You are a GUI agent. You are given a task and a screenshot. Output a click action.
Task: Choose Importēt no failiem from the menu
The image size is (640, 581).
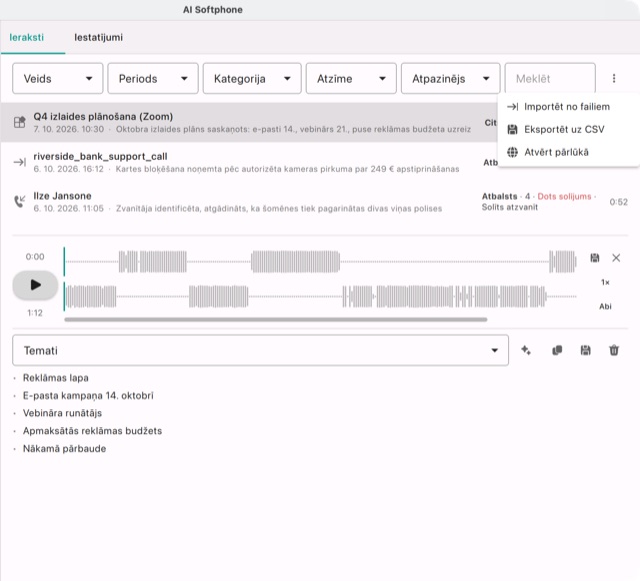pos(568,107)
